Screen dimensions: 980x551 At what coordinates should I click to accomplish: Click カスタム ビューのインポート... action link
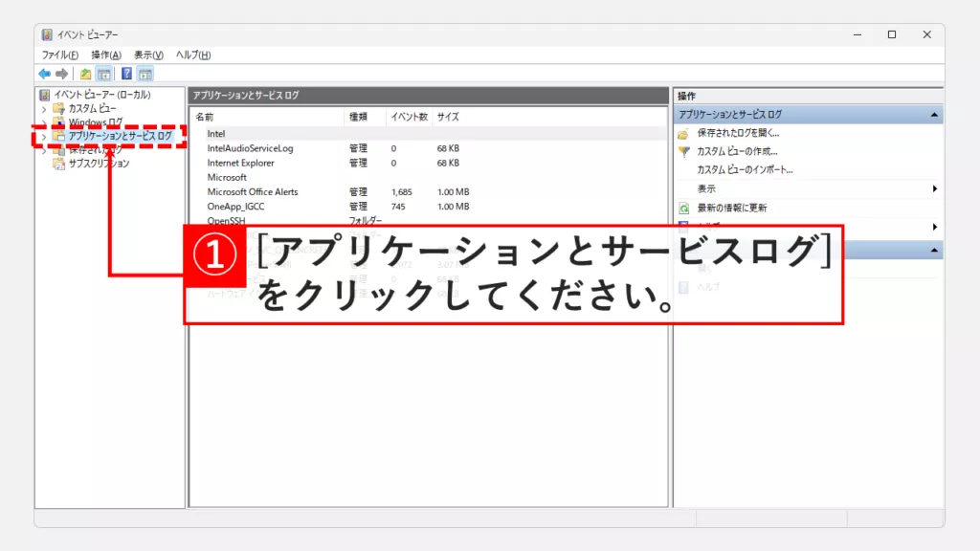pyautogui.click(x=745, y=169)
